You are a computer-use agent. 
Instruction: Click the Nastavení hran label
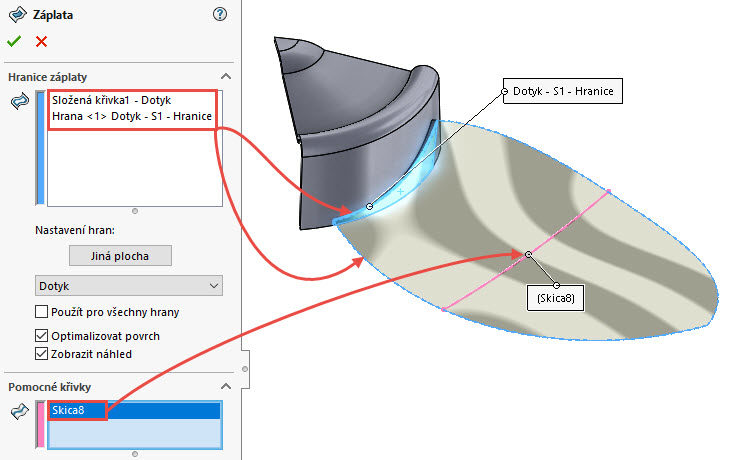pos(75,230)
